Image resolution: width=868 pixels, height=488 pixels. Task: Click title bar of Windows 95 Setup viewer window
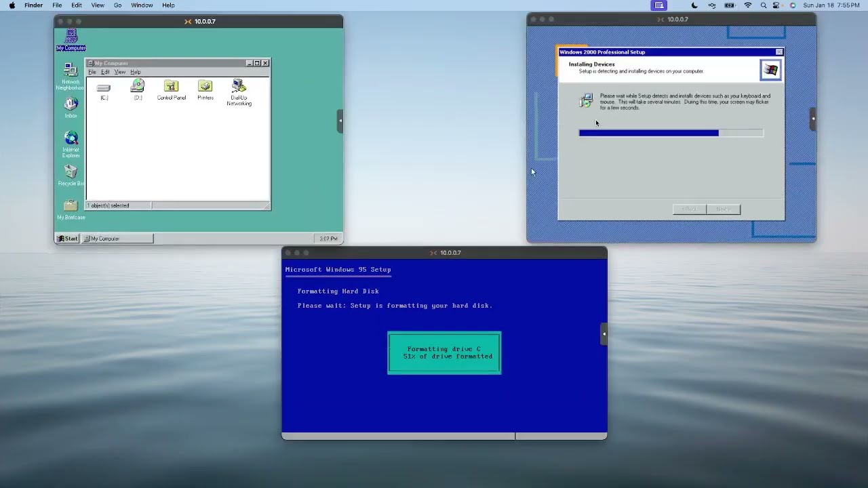[444, 253]
